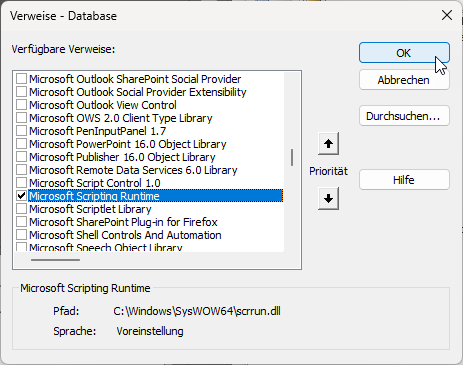Screen dimensions: 463x365
Task: Click highlighted 'Microsoft Scripting Runtime' row text
Action: pyautogui.click(x=94, y=196)
